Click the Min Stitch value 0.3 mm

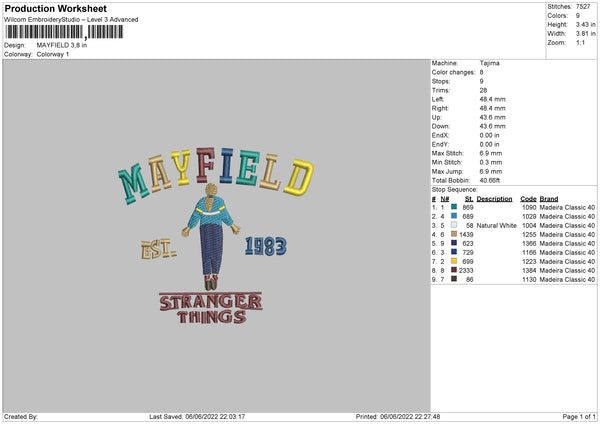(x=491, y=162)
